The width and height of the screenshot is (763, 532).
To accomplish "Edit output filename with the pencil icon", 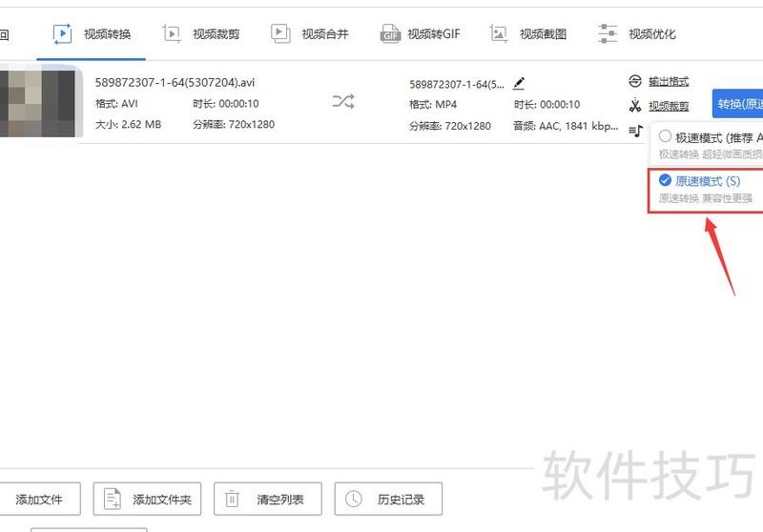I will pos(519,84).
